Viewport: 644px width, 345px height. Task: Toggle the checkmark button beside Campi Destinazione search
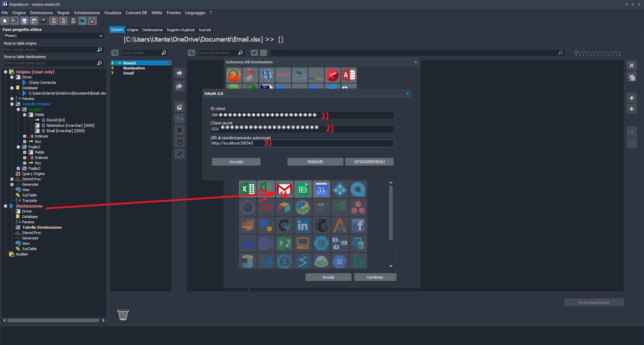[255, 53]
